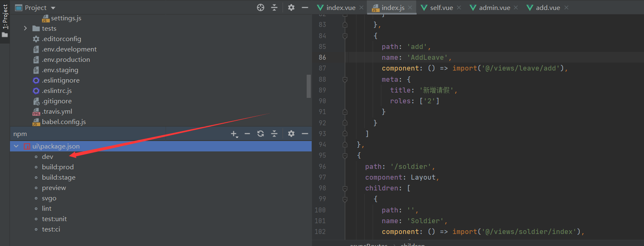Select .env.staging file
The width and height of the screenshot is (644, 246).
coord(60,70)
